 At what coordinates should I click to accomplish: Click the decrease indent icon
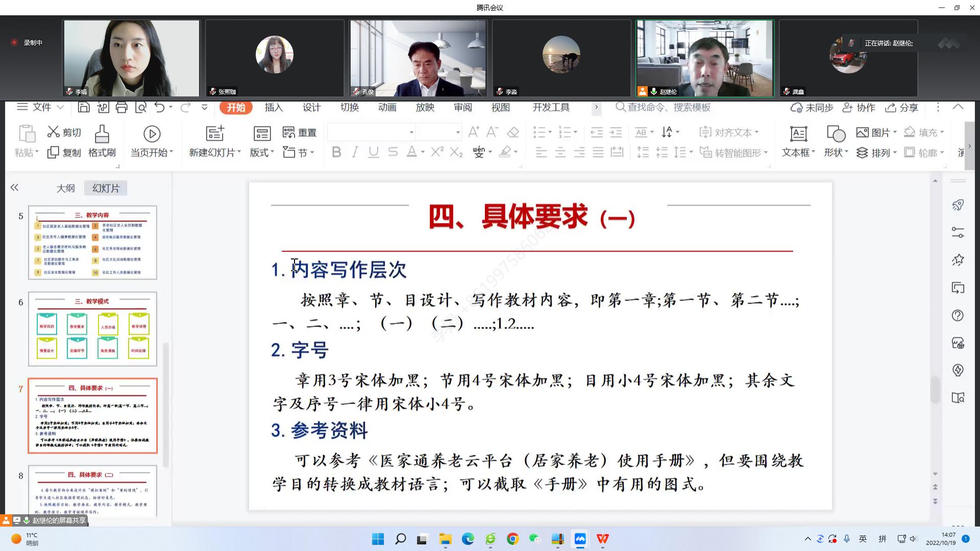click(x=597, y=133)
